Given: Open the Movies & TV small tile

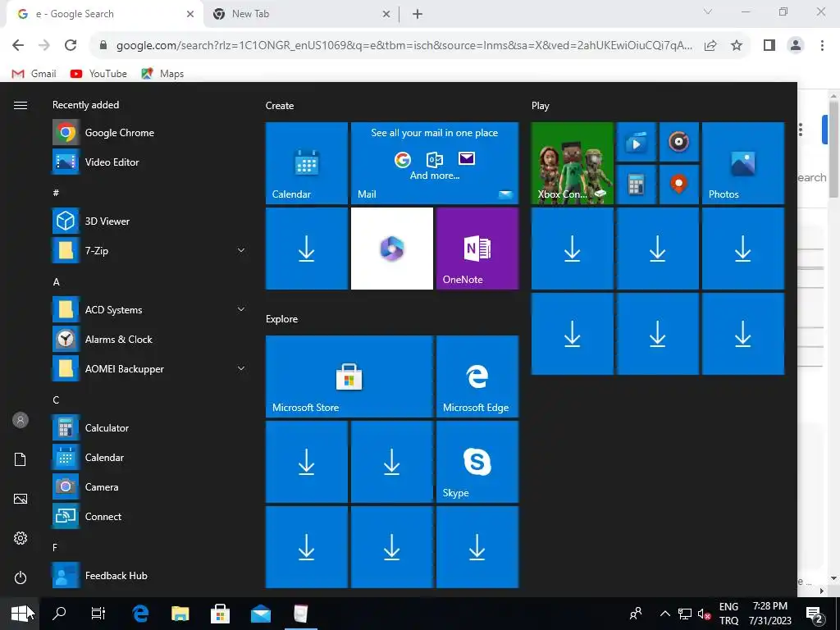Looking at the screenshot, I should tap(637, 142).
